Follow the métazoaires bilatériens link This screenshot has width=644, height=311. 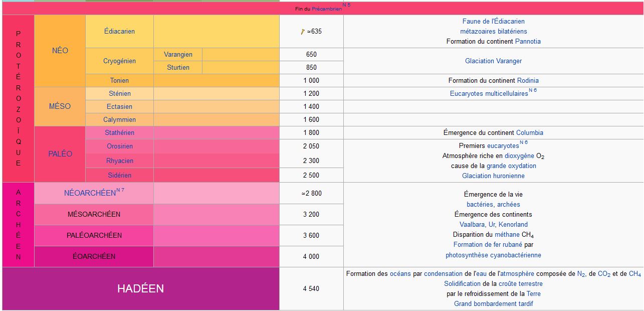pyautogui.click(x=494, y=31)
